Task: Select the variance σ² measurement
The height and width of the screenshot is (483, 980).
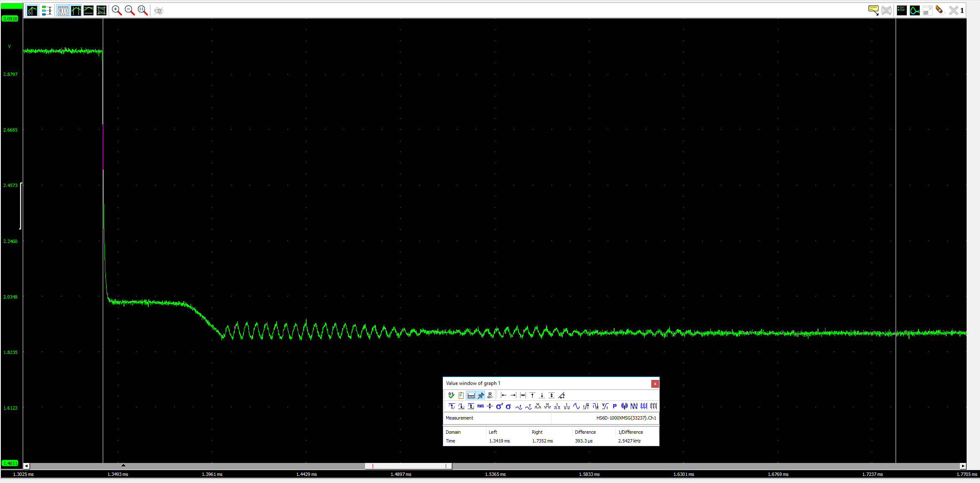Action: click(499, 406)
